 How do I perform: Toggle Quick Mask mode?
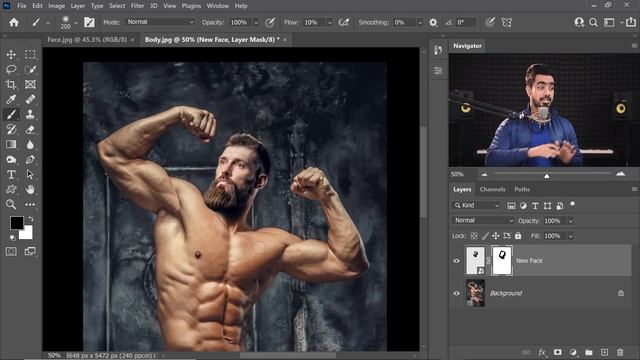tap(11, 251)
